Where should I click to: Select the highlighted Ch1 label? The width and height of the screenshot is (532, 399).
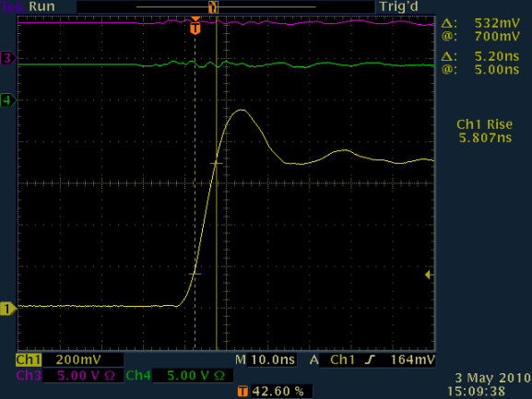point(29,360)
